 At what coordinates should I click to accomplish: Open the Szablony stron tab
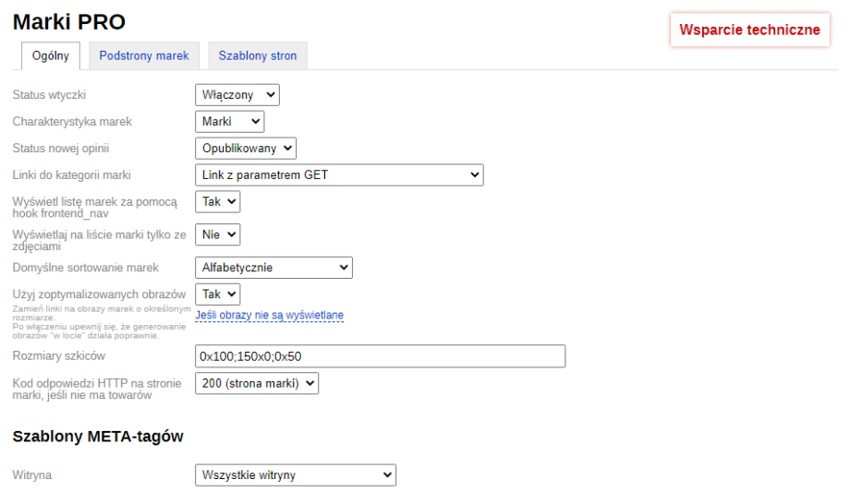(x=258, y=55)
